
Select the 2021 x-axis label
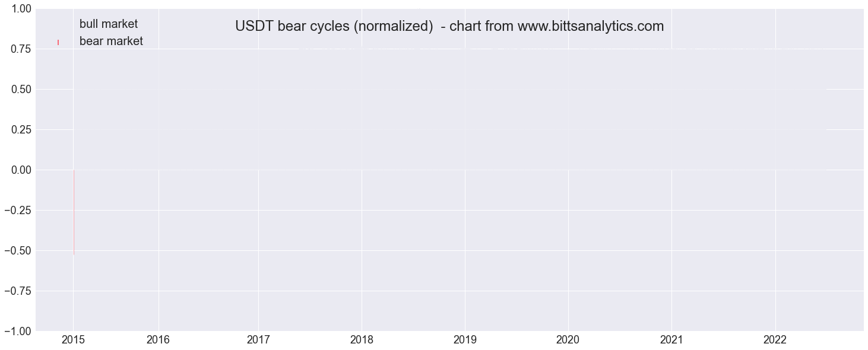pos(671,340)
